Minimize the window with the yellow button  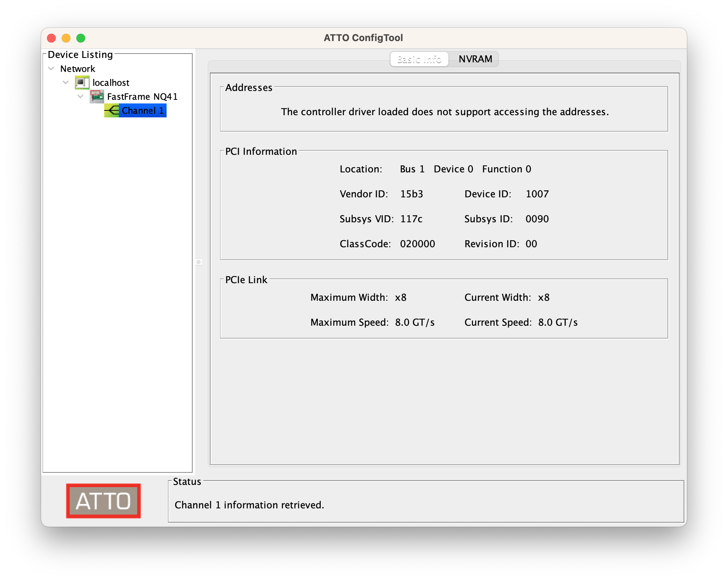click(66, 38)
